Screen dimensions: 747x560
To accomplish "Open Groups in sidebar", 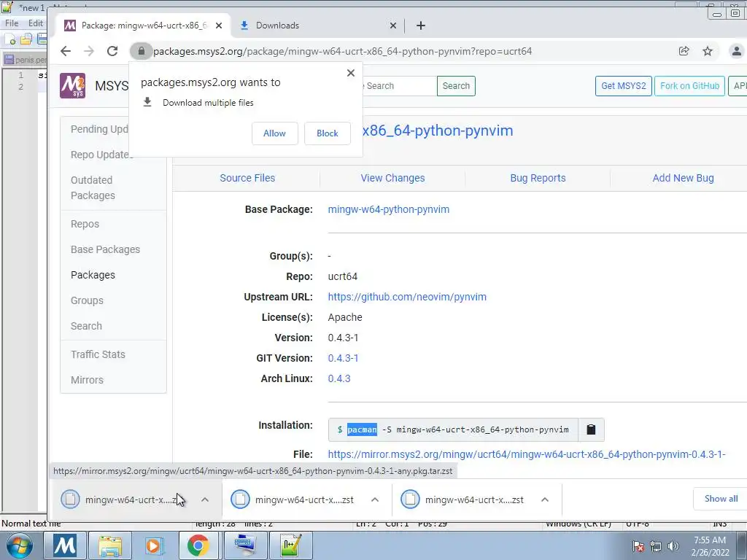I will (x=87, y=300).
